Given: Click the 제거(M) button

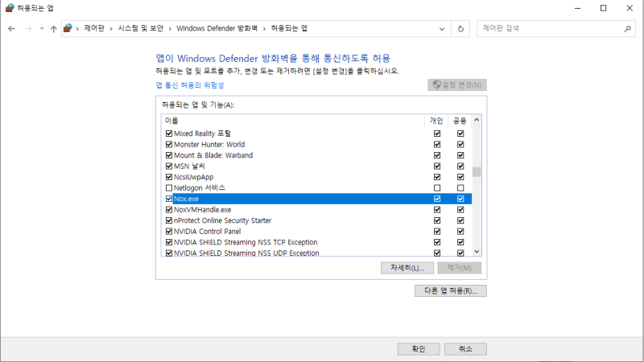Looking at the screenshot, I should point(459,268).
